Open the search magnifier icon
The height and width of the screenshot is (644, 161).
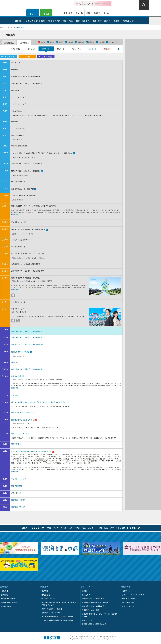pyautogui.click(x=143, y=5)
